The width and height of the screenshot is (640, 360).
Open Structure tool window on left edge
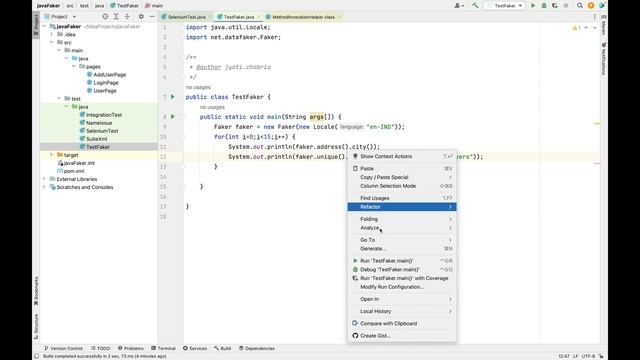36,326
